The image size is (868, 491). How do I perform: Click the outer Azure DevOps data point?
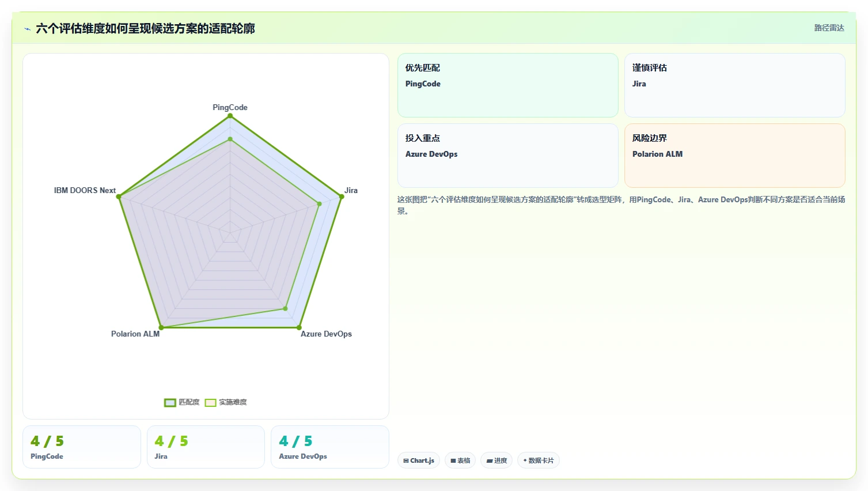299,327
